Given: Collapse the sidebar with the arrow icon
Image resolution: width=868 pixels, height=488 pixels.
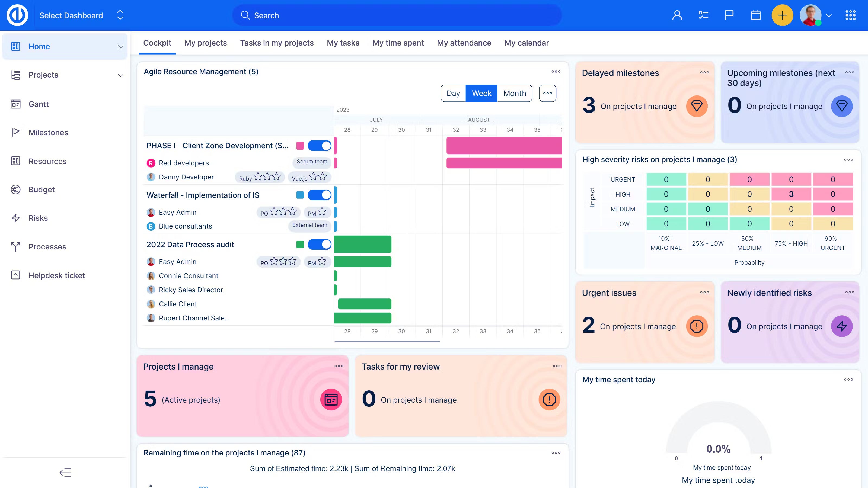Looking at the screenshot, I should point(65,473).
